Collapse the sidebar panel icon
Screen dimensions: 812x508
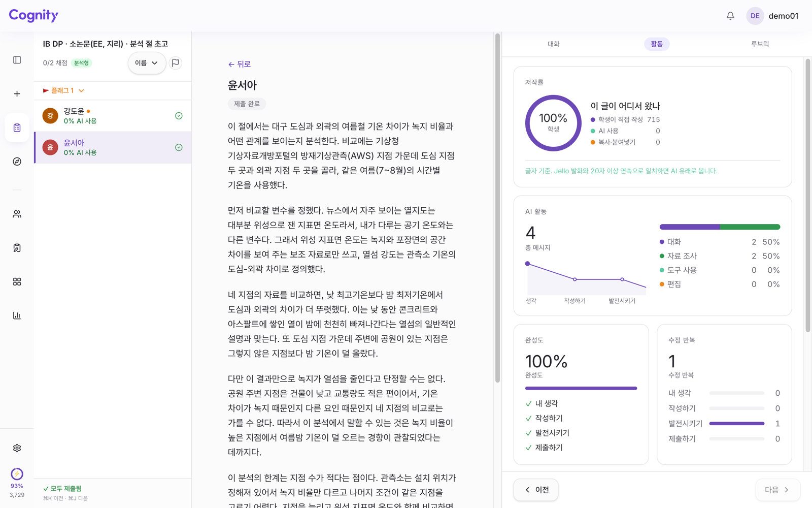[x=17, y=60]
